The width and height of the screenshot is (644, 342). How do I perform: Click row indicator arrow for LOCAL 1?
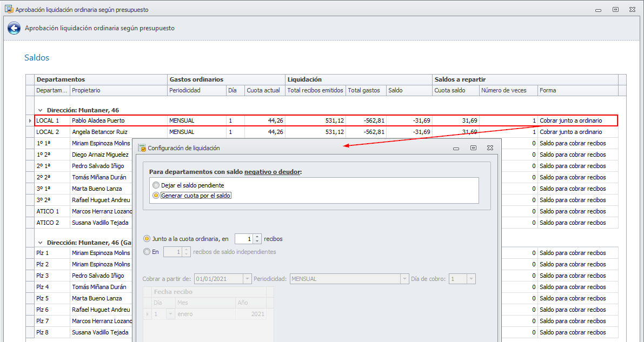tap(30, 120)
